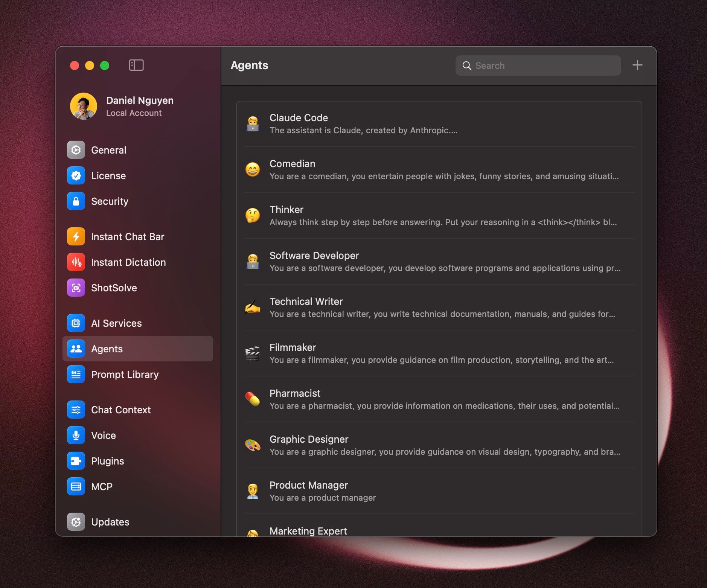Open the License section
This screenshot has width=707, height=588.
point(108,176)
